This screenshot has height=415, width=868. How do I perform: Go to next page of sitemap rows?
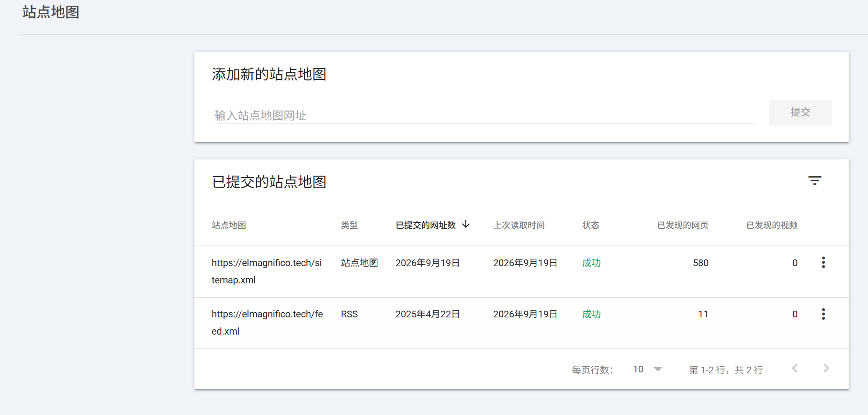pyautogui.click(x=826, y=368)
